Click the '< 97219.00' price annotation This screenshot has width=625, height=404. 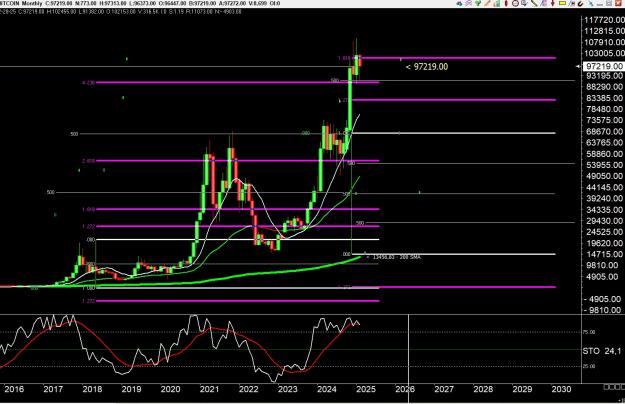pyautogui.click(x=427, y=67)
